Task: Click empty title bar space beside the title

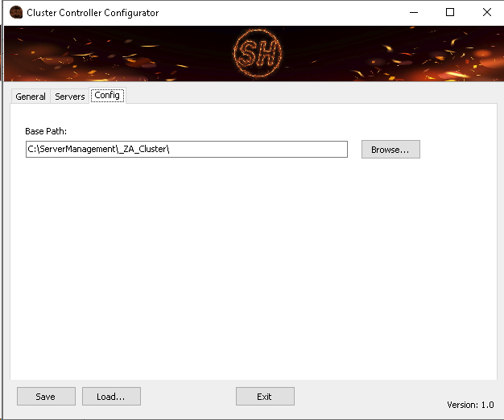Action: click(282, 13)
